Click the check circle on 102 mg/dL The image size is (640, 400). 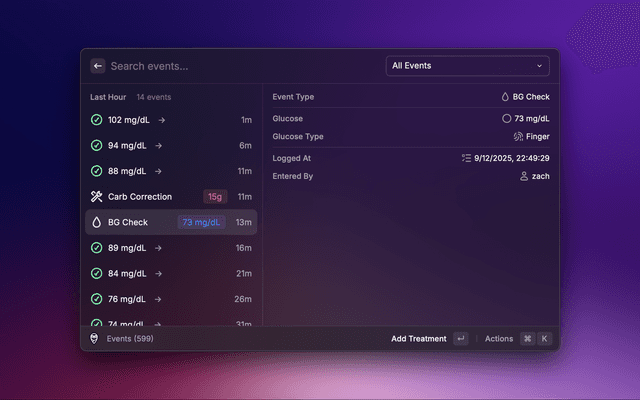[x=96, y=119]
